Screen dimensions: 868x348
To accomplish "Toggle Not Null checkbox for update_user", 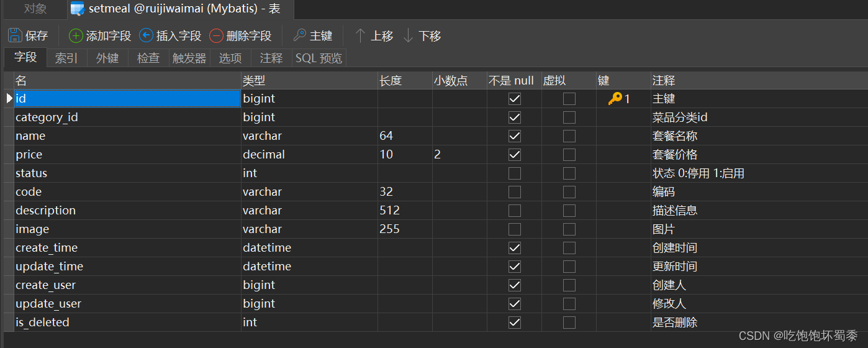I will (x=514, y=304).
